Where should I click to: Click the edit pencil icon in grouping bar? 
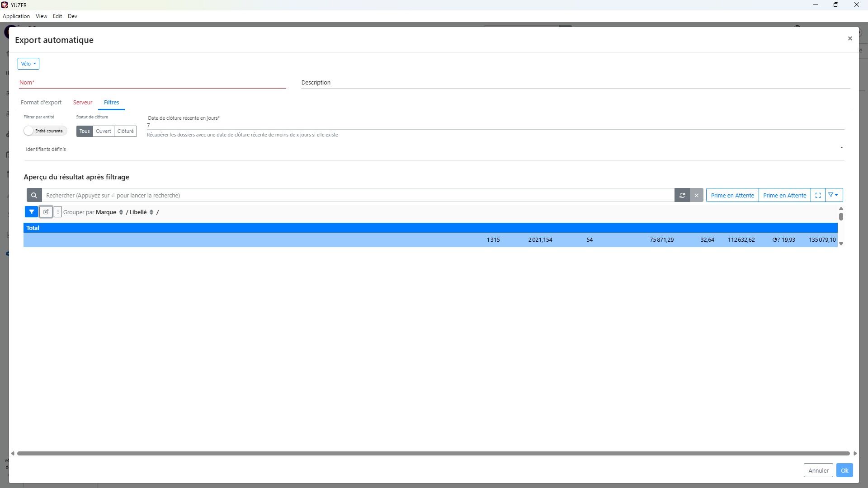(46, 212)
